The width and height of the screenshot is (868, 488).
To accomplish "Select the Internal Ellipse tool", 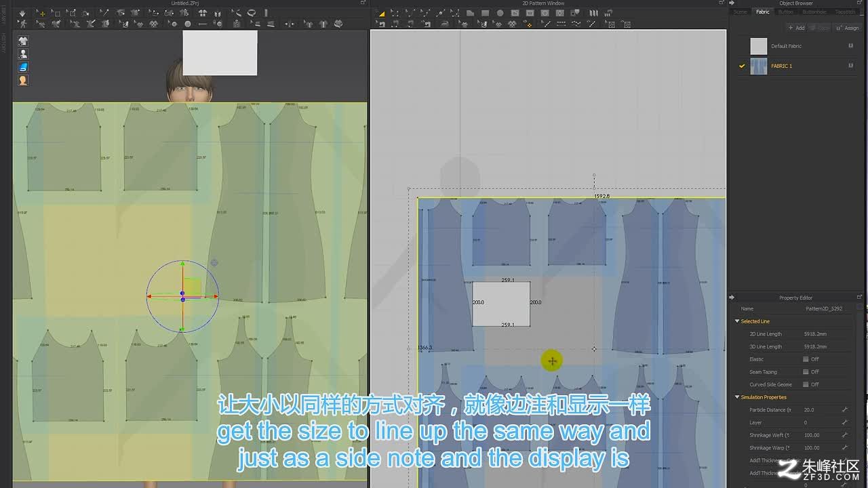I will point(545,13).
